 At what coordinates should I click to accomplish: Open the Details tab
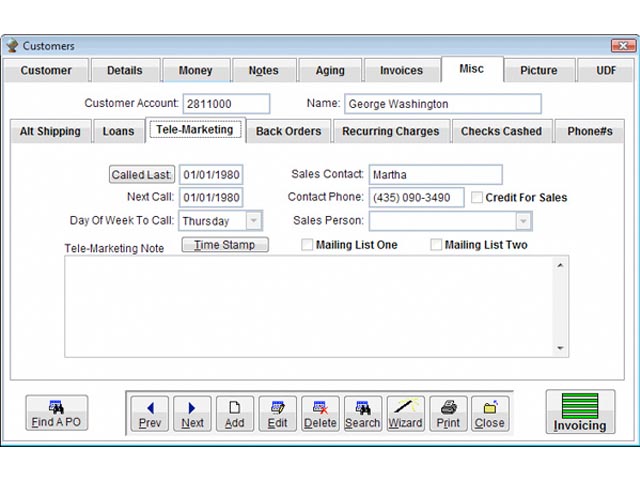tap(124, 70)
